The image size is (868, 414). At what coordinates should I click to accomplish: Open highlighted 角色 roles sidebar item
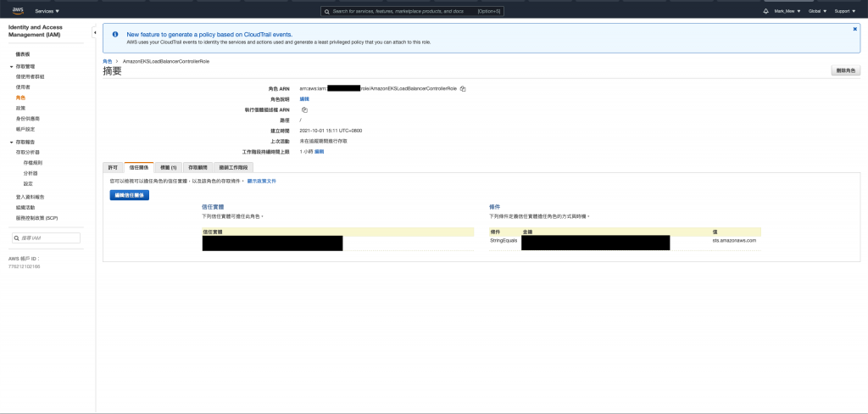[x=20, y=98]
